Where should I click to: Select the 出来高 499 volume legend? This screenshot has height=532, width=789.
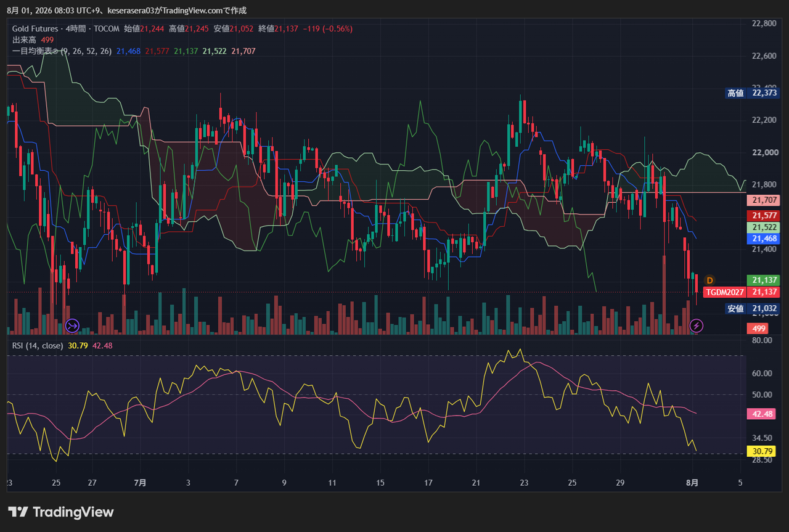coord(33,39)
